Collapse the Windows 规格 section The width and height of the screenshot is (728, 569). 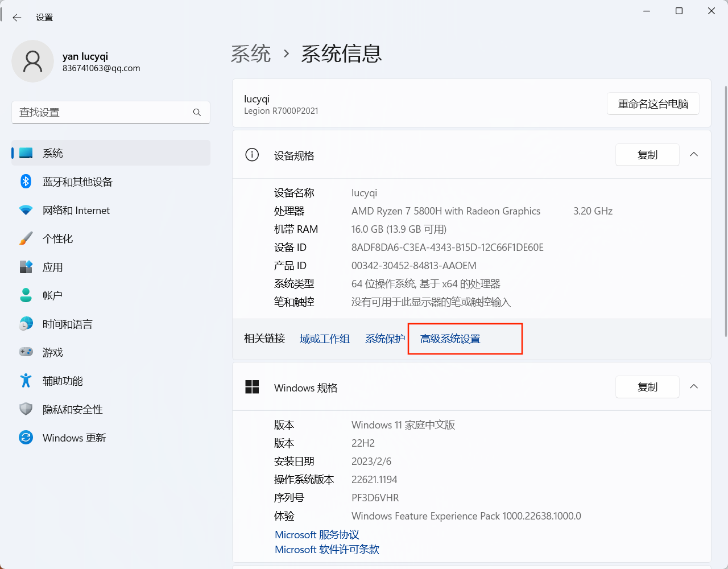pos(693,386)
